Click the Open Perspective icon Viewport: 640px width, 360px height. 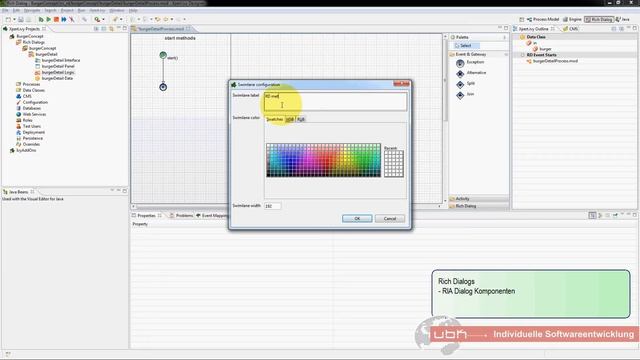click(x=521, y=19)
